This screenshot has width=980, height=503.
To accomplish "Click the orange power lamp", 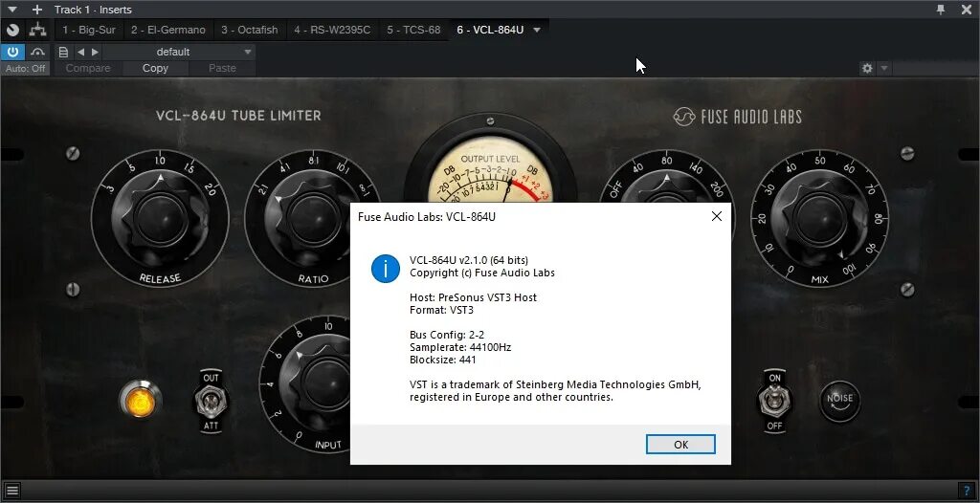I will [141, 400].
